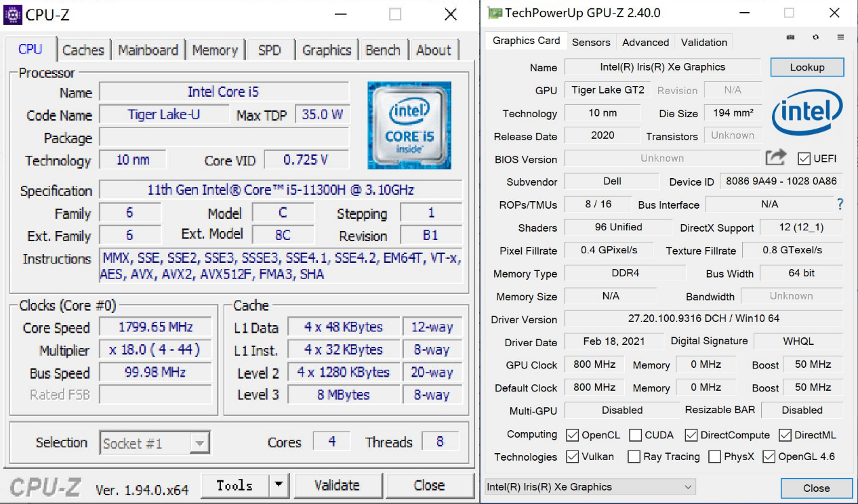Click the GPU-Z refresh icon

[815, 37]
